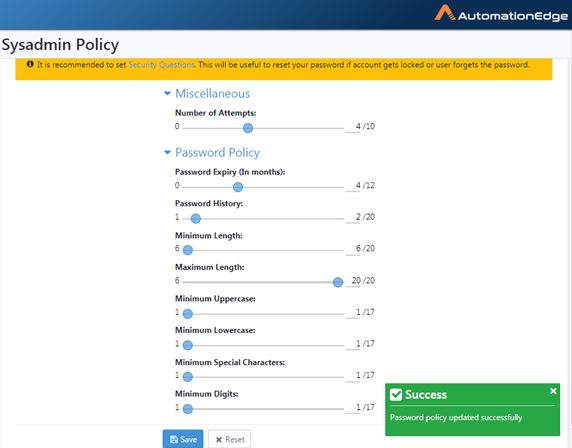
Task: Reset the policy settings
Action: coord(229,439)
